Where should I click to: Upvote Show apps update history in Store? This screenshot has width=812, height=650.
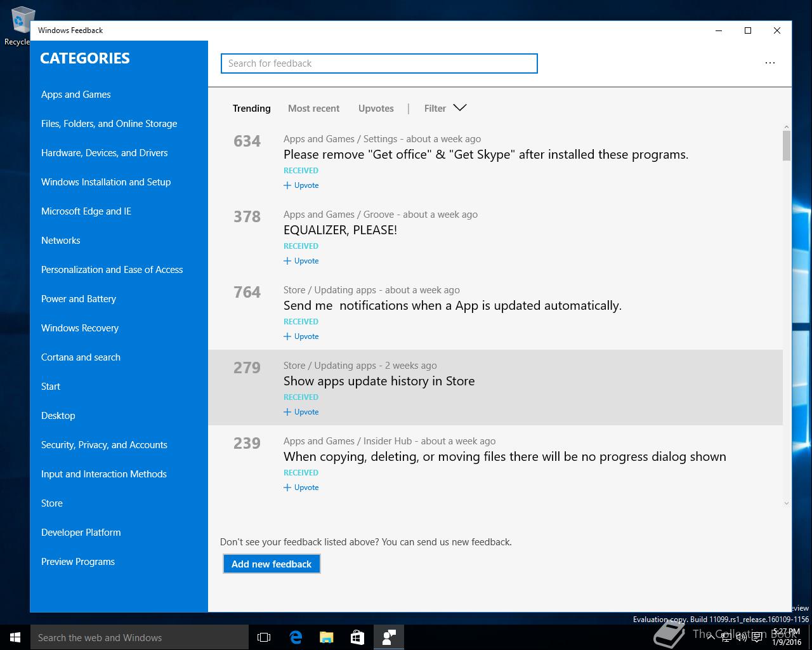[x=301, y=412]
